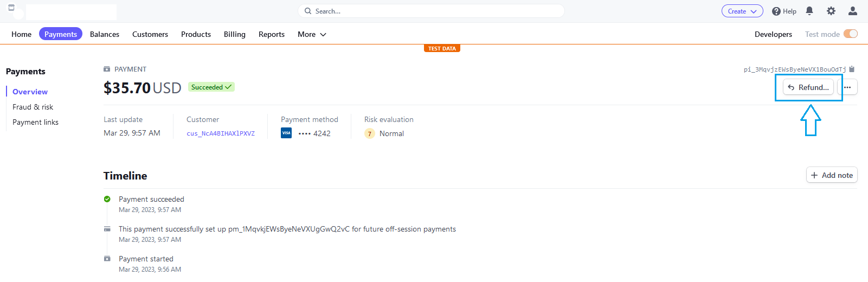The width and height of the screenshot is (868, 282).
Task: Open Fraud & risk in the sidebar
Action: (33, 107)
